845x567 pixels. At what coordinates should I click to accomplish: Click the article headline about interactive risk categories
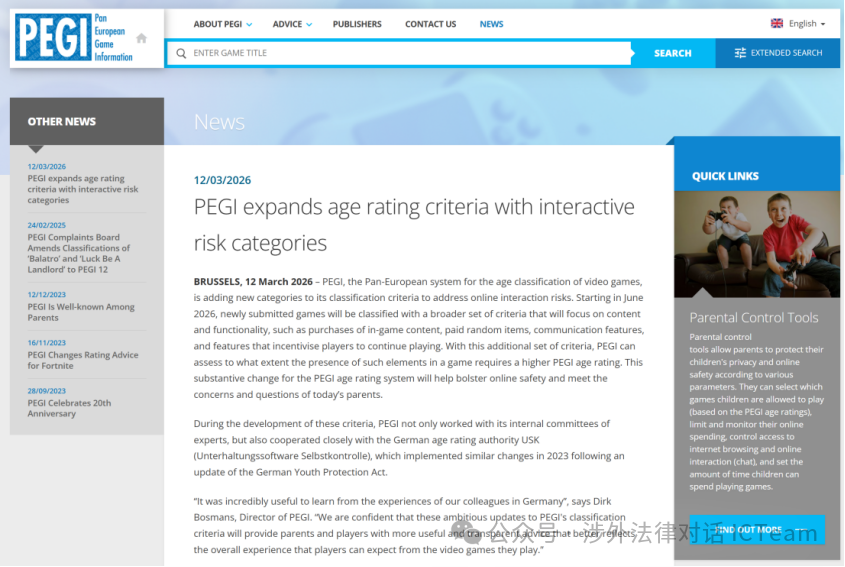tap(414, 225)
